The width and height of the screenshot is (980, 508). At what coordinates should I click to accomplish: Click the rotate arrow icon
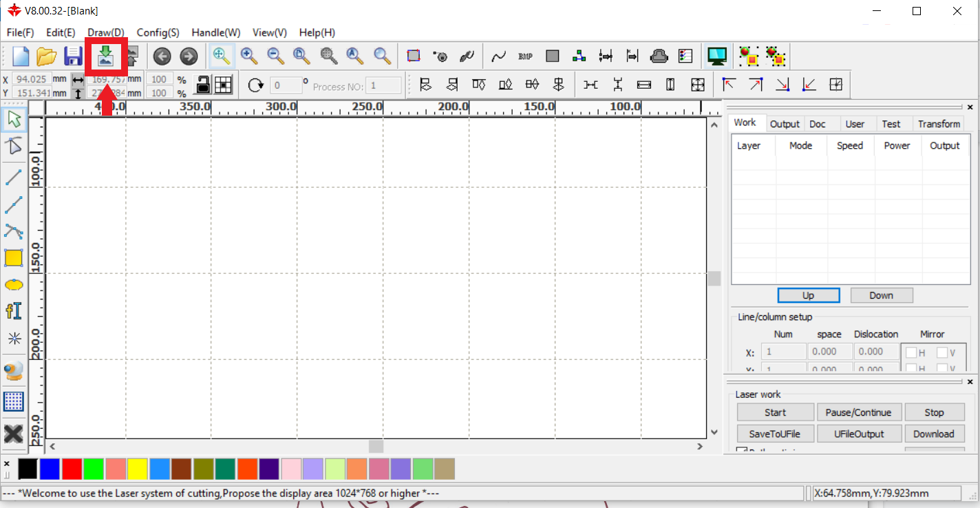pyautogui.click(x=256, y=85)
